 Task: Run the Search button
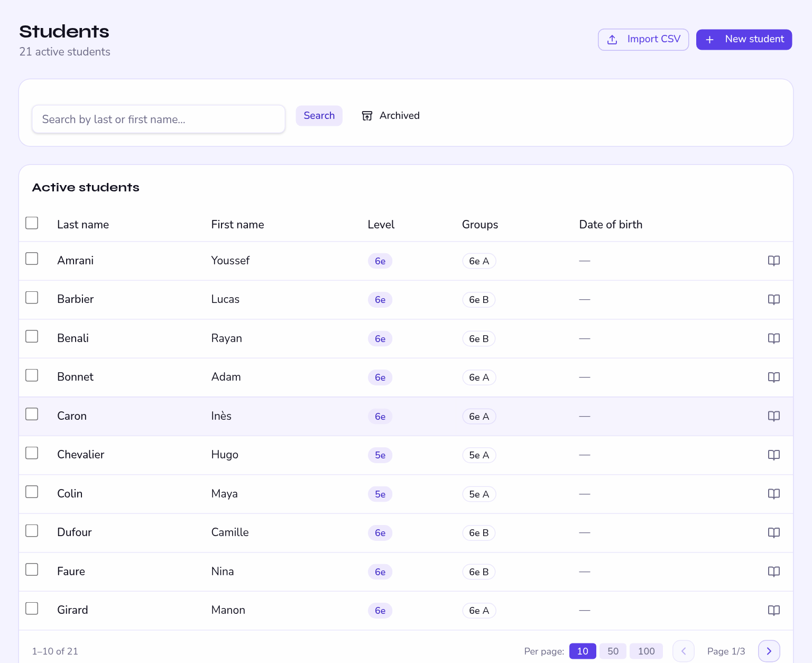(319, 116)
